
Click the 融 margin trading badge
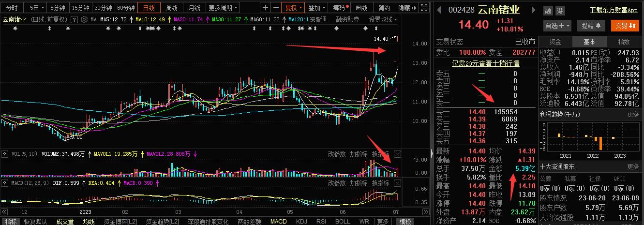coord(548,11)
